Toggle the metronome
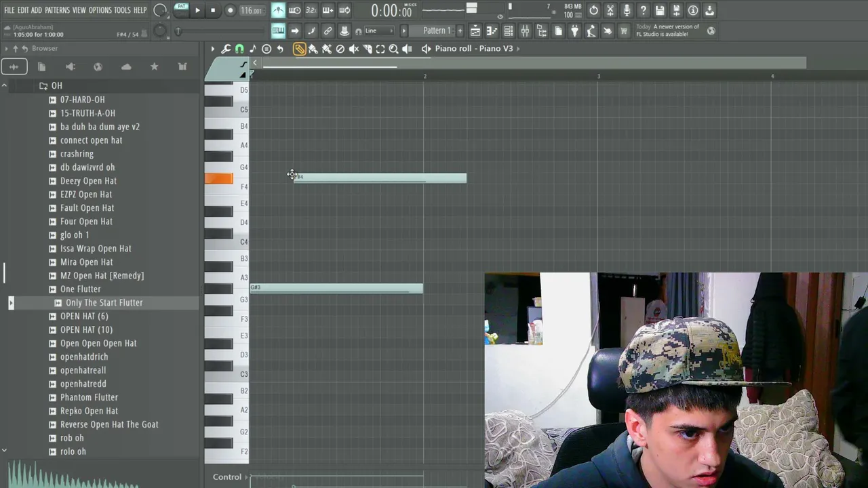The image size is (868, 488). pyautogui.click(x=278, y=10)
